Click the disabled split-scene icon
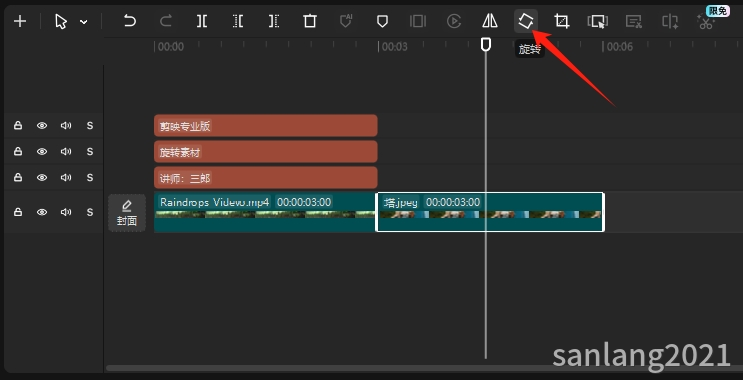The image size is (743, 380). click(x=670, y=21)
